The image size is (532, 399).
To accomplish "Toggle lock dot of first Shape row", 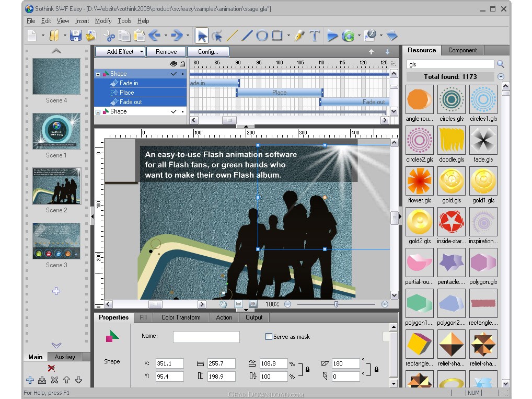I will 182,74.
